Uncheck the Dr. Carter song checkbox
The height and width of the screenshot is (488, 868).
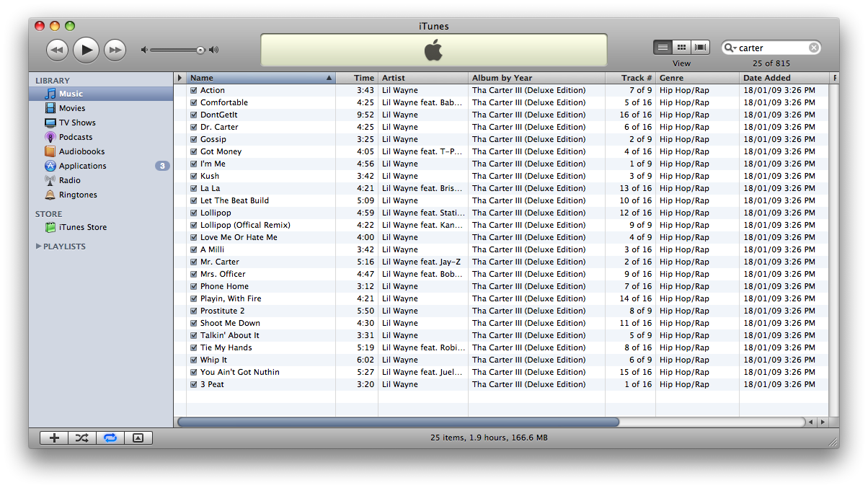point(193,128)
